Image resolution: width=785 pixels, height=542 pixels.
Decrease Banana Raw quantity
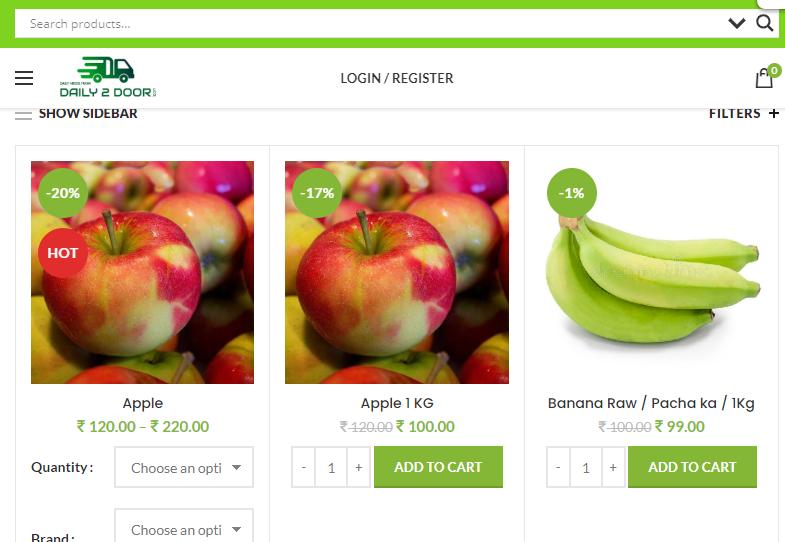click(558, 467)
